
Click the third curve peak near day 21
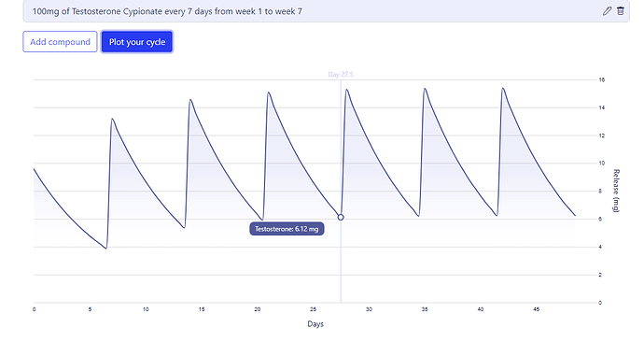(x=268, y=93)
